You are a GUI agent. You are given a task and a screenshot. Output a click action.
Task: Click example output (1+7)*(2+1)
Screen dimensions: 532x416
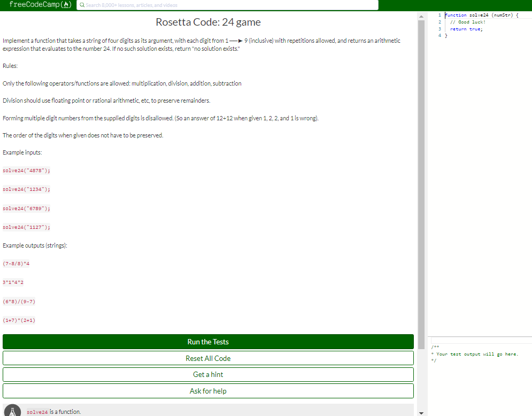pyautogui.click(x=19, y=320)
